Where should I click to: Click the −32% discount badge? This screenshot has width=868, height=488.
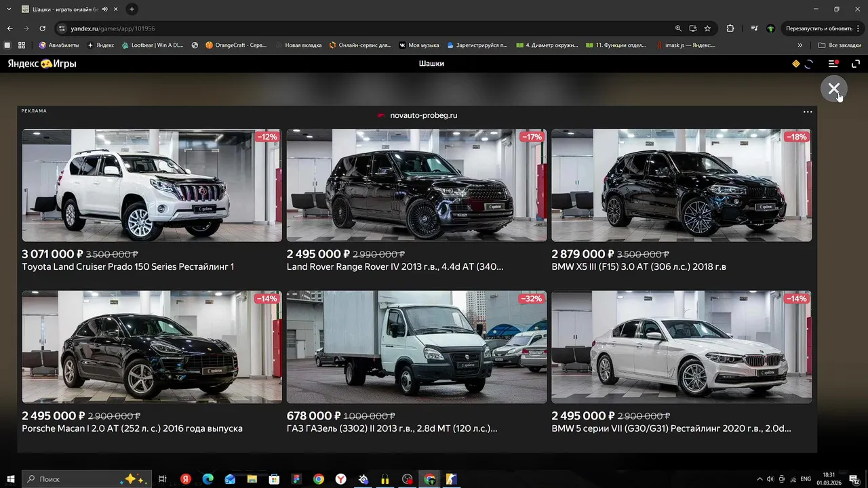coord(531,299)
